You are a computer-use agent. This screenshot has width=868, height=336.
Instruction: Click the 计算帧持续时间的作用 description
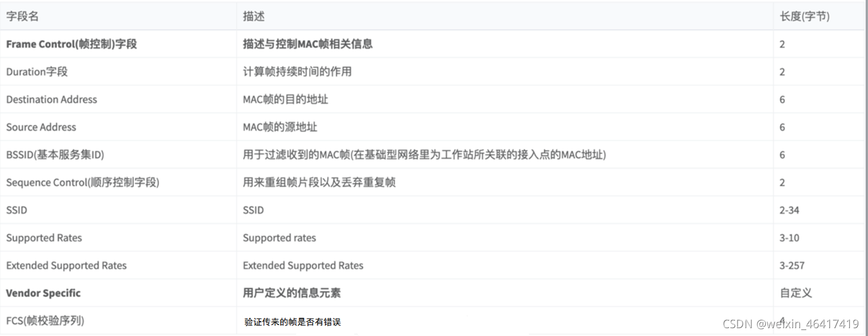[x=297, y=72]
